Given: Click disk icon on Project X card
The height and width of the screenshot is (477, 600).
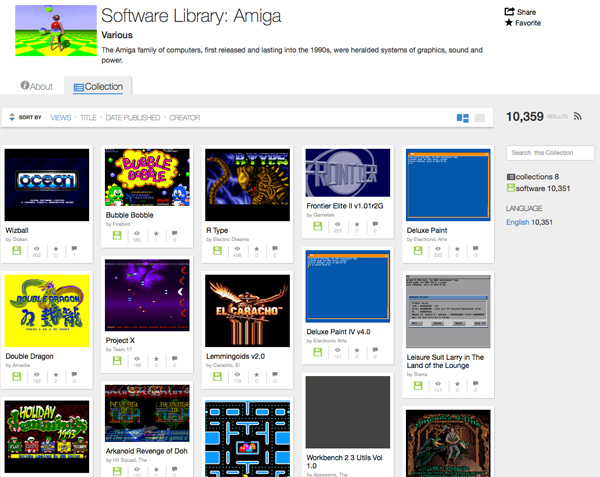Looking at the screenshot, I should coord(117,361).
